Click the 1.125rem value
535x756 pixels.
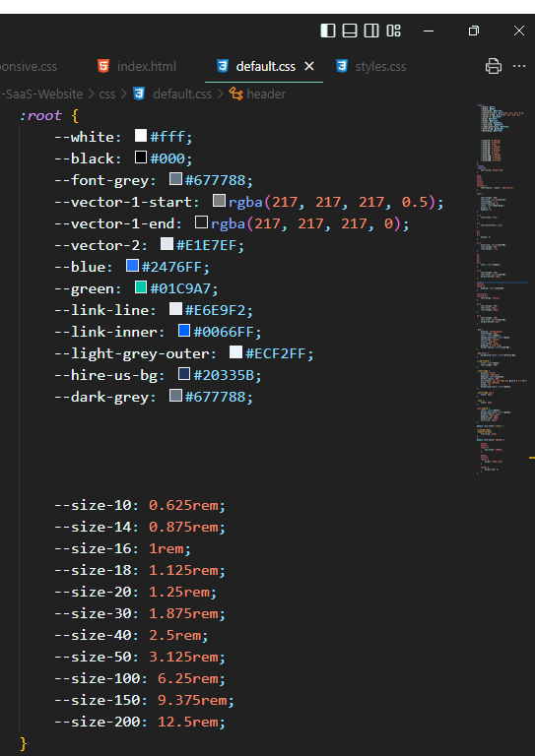[183, 570]
